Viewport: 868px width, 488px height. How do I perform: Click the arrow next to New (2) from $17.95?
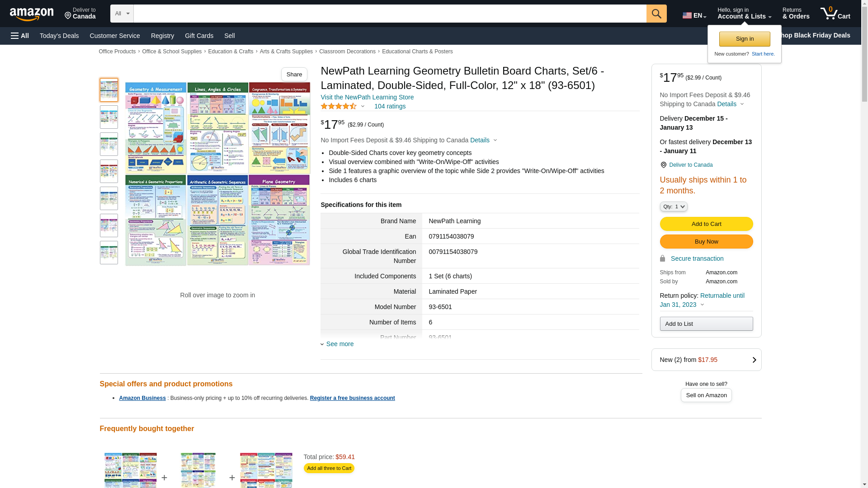tap(754, 360)
